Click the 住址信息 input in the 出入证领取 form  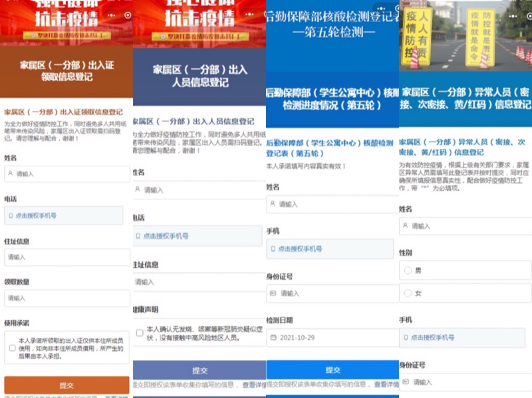pyautogui.click(x=66, y=256)
